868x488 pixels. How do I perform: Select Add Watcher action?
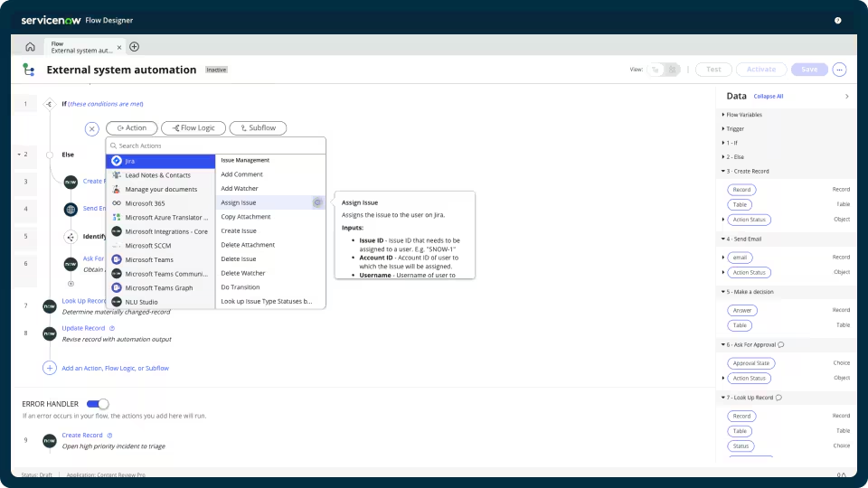tap(239, 189)
